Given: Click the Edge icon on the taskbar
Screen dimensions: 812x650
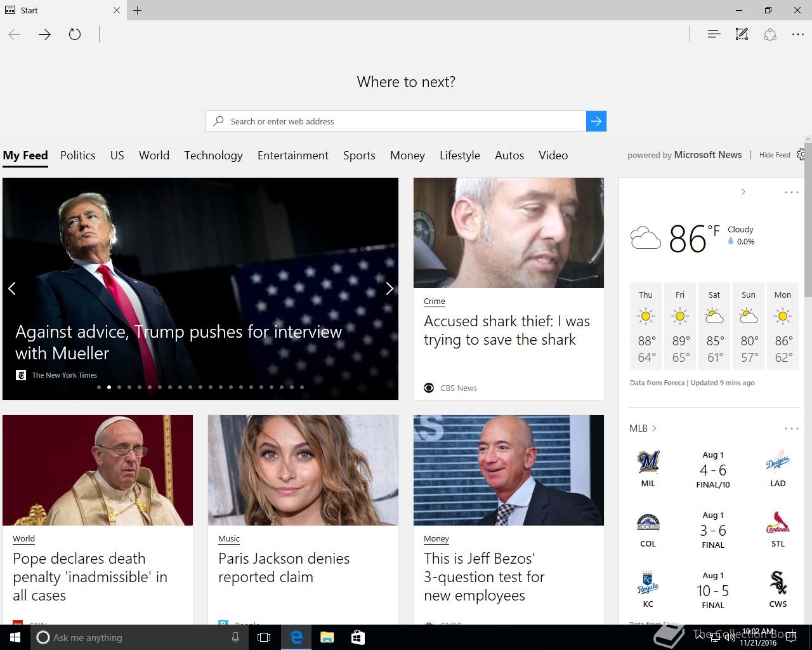Looking at the screenshot, I should coord(296,637).
